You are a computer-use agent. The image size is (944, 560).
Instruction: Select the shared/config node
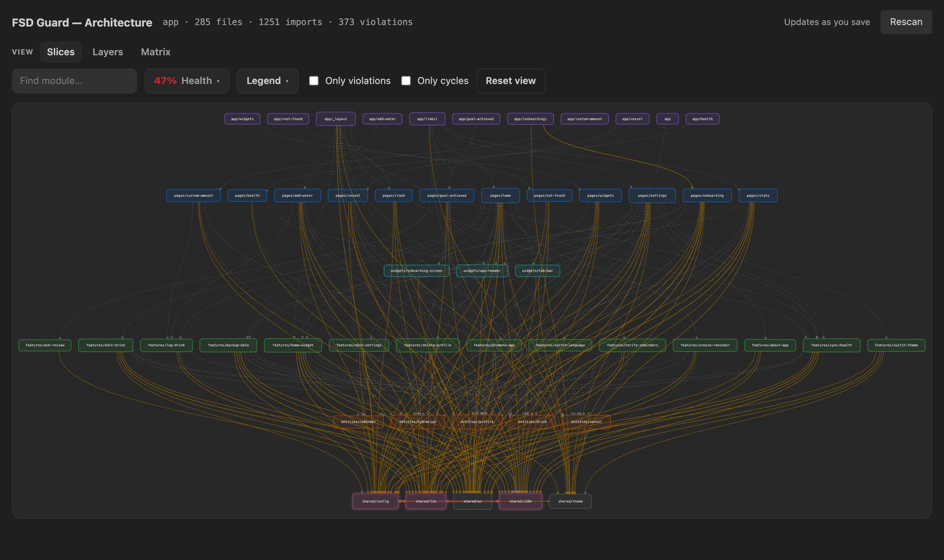[x=375, y=502]
